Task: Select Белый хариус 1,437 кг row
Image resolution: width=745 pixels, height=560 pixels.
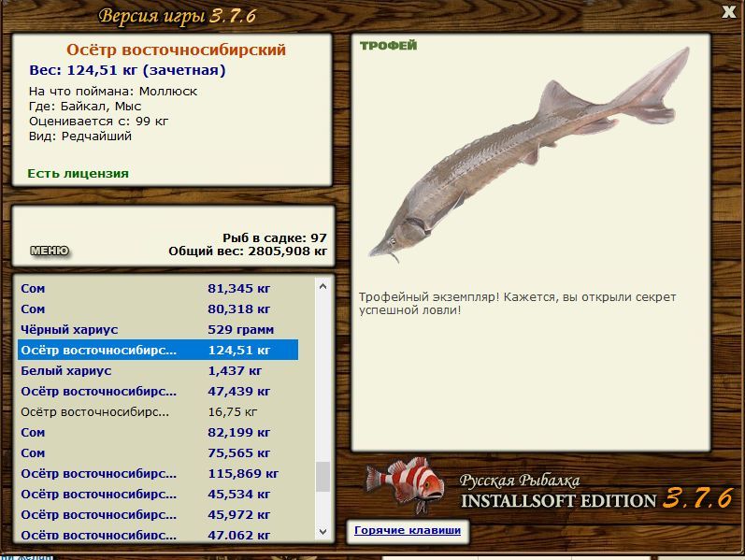Action: (158, 371)
